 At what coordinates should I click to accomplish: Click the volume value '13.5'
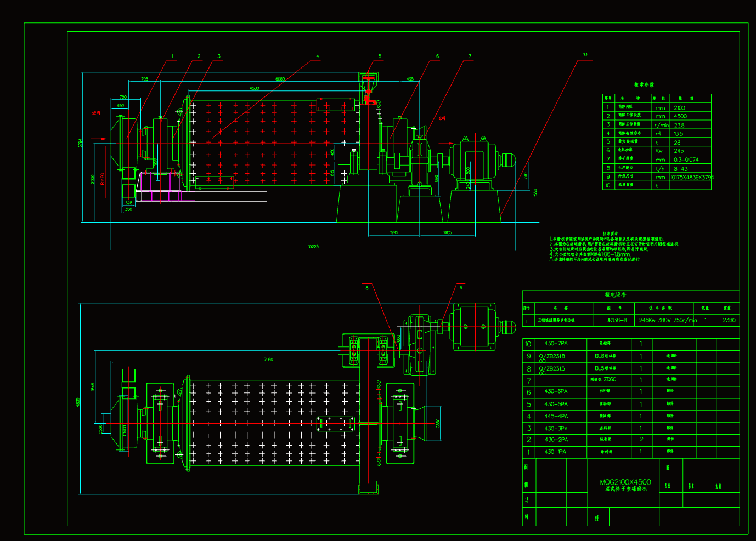point(679,134)
